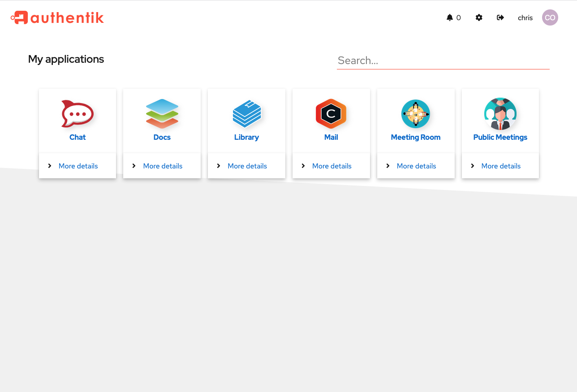
Task: Open settings via the gear icon
Action: (x=479, y=17)
